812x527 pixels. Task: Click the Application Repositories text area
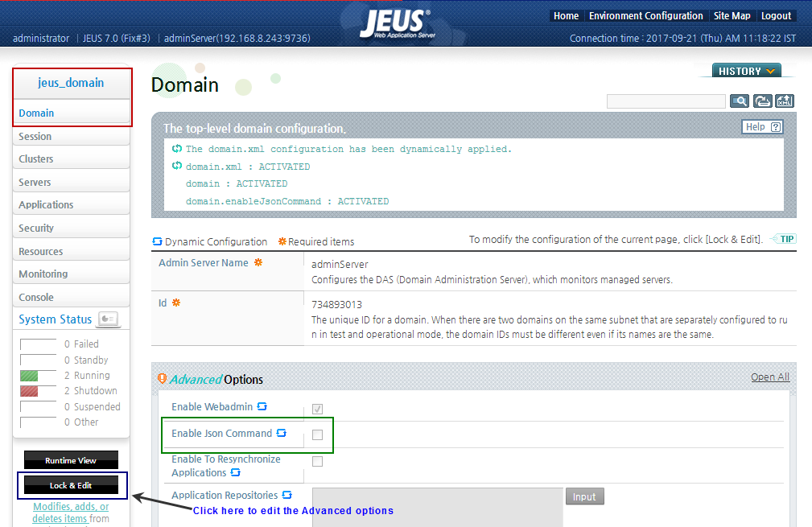tap(438, 508)
